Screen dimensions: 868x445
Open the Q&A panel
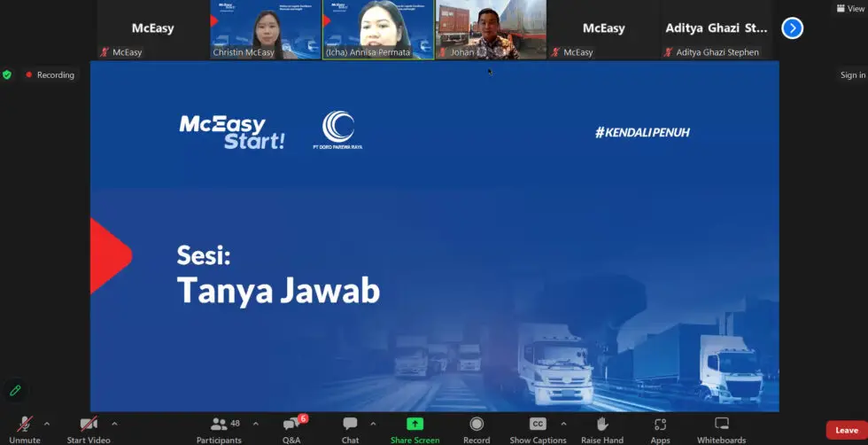(291, 430)
